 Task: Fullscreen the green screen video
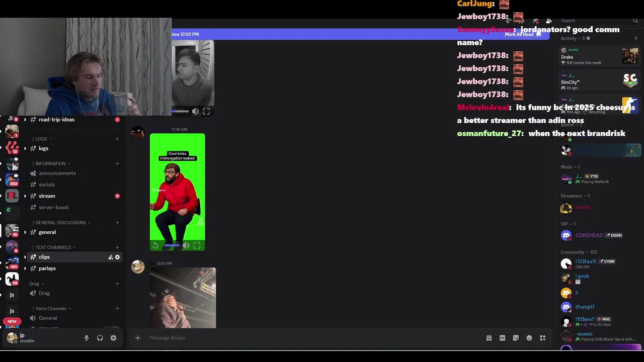pyautogui.click(x=197, y=245)
